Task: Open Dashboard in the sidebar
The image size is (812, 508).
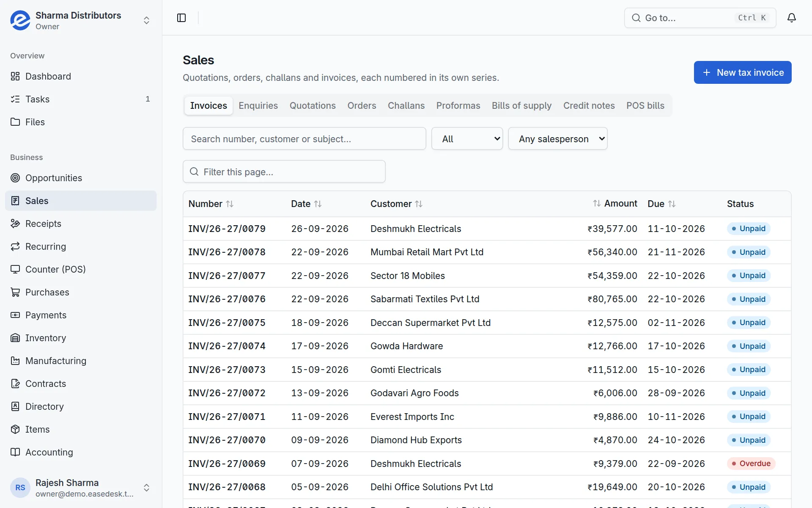Action: point(81,76)
